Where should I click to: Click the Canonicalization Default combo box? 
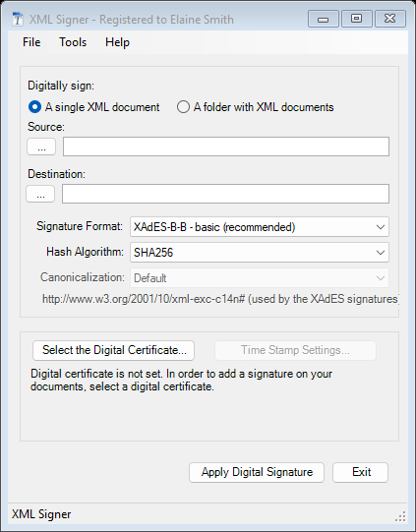pyautogui.click(x=260, y=278)
